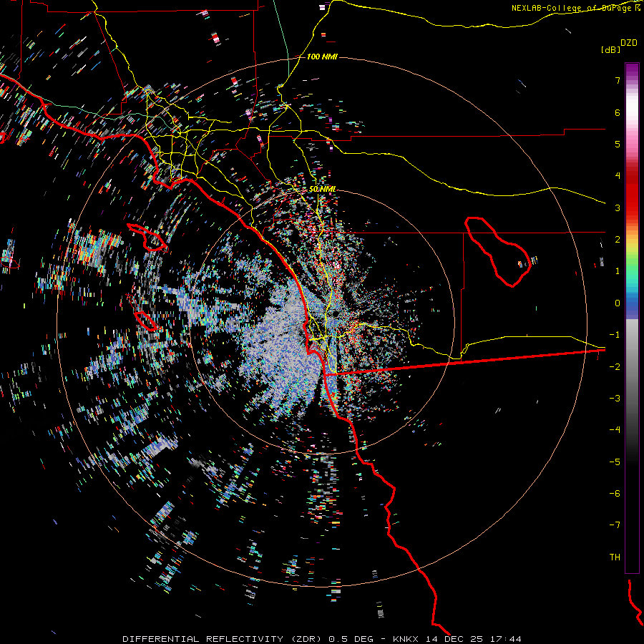Click the -7 value on the color scale
This screenshot has height=644, width=644.
pyautogui.click(x=615, y=525)
